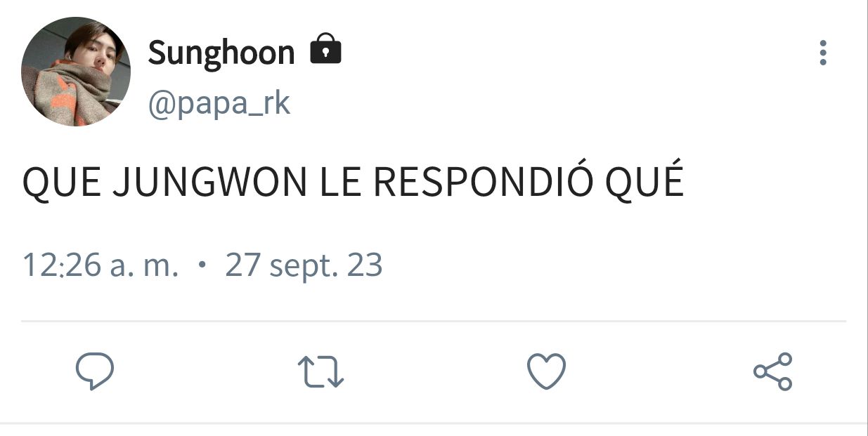Go to the @papa_rk handle
The height and width of the screenshot is (436, 868).
click(x=219, y=104)
